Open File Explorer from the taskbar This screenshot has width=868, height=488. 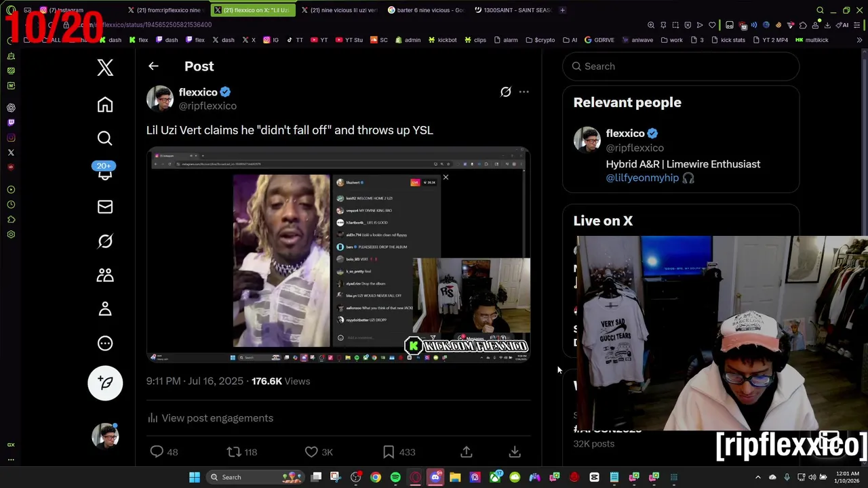(455, 477)
